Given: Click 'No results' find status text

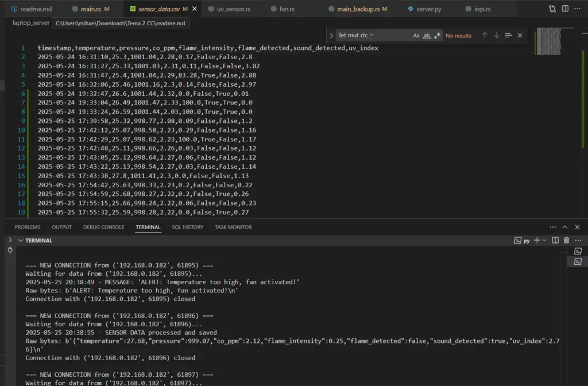Looking at the screenshot, I should (x=458, y=36).
